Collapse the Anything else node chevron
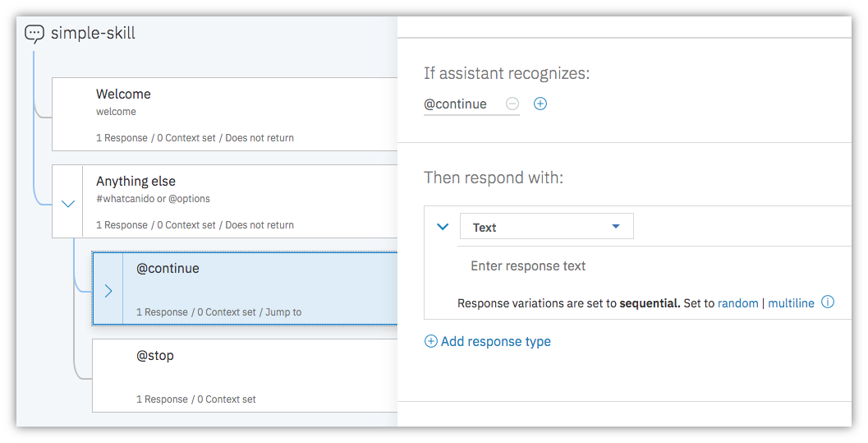Viewport: 868px width, 443px height. click(x=67, y=204)
